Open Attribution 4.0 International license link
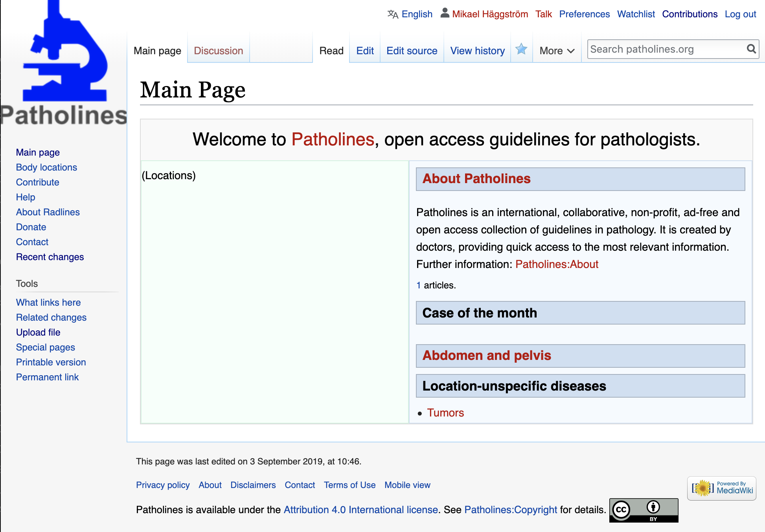The width and height of the screenshot is (765, 532). (361, 510)
